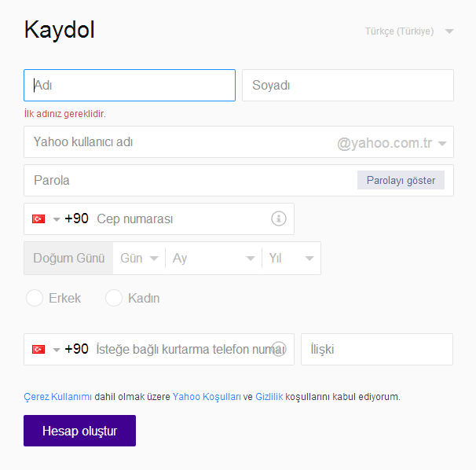
Task: Click the İlişki input field
Action: coord(377,350)
